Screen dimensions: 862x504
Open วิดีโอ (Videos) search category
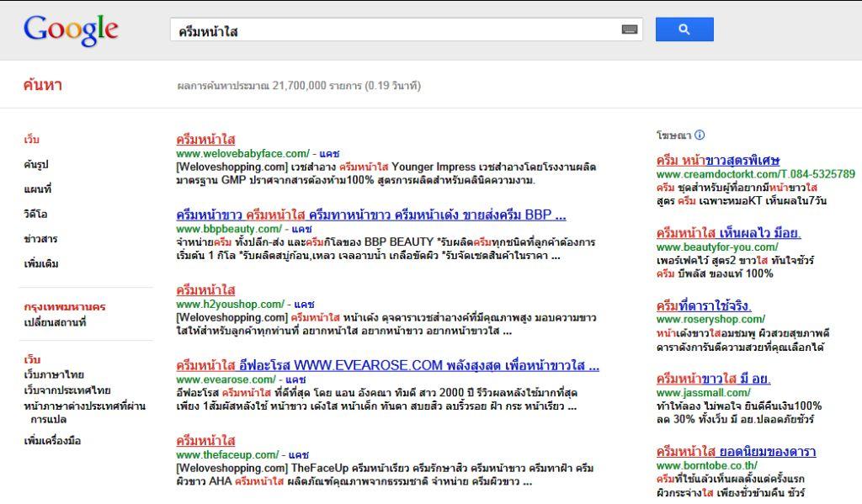(35, 214)
